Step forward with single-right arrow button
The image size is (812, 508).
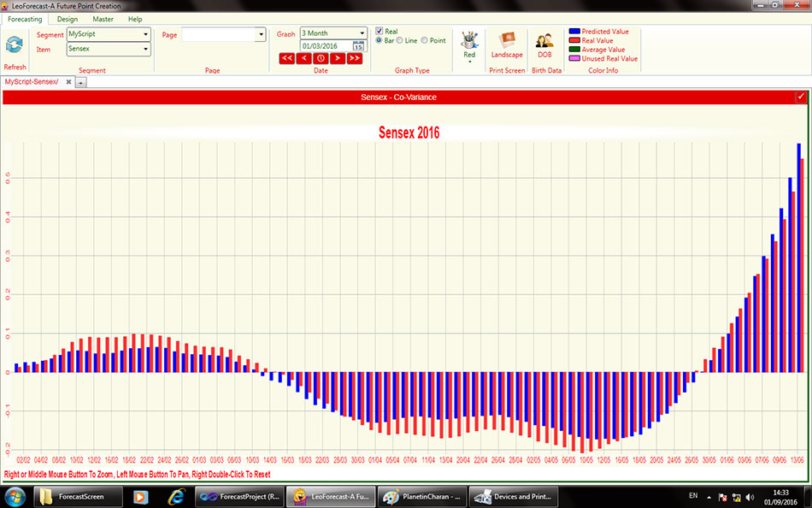[338, 58]
